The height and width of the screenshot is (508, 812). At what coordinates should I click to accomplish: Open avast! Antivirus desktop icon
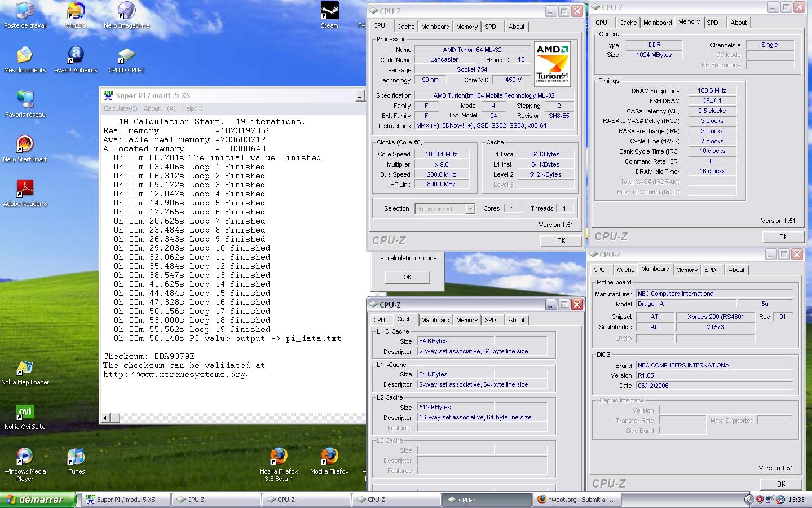[76, 60]
